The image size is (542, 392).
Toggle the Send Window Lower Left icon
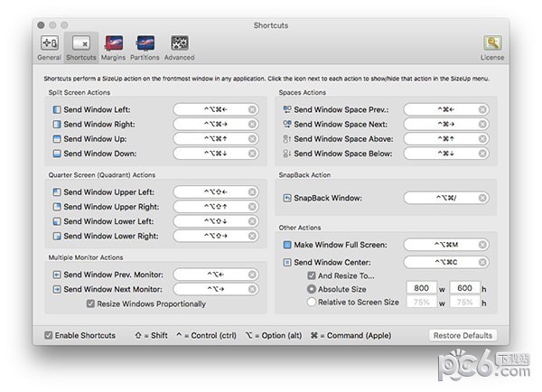click(57, 221)
